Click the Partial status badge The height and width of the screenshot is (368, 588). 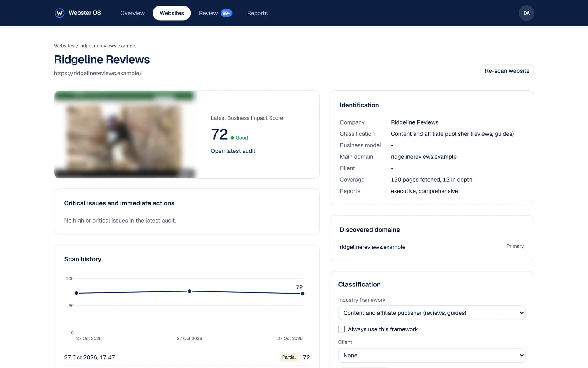289,357
